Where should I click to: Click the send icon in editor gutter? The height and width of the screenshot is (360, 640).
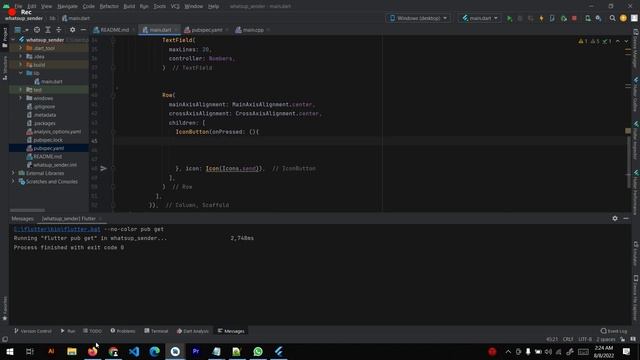pos(104,168)
